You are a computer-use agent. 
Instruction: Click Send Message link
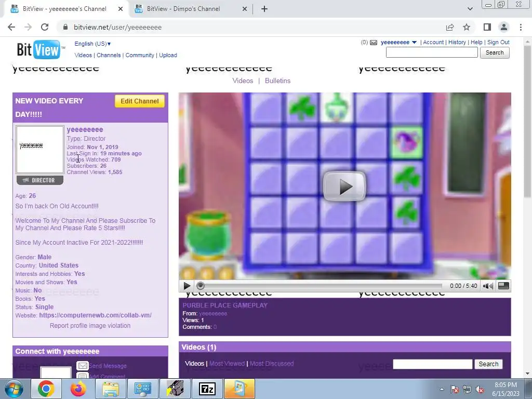108,366
